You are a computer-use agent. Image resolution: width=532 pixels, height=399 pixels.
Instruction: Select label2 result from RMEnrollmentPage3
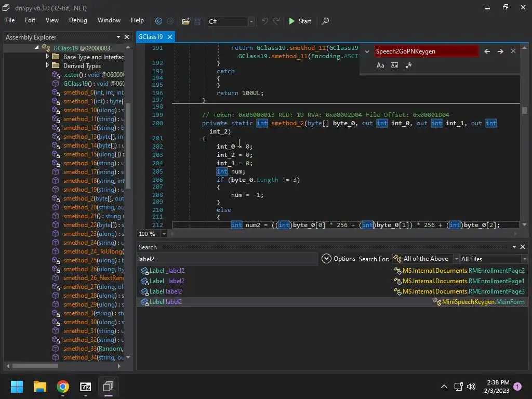332,291
